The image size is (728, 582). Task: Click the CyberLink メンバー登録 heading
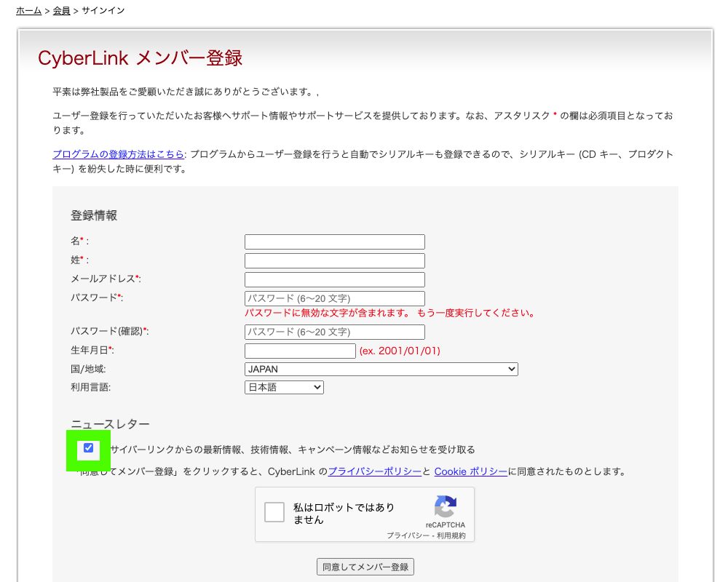[141, 58]
